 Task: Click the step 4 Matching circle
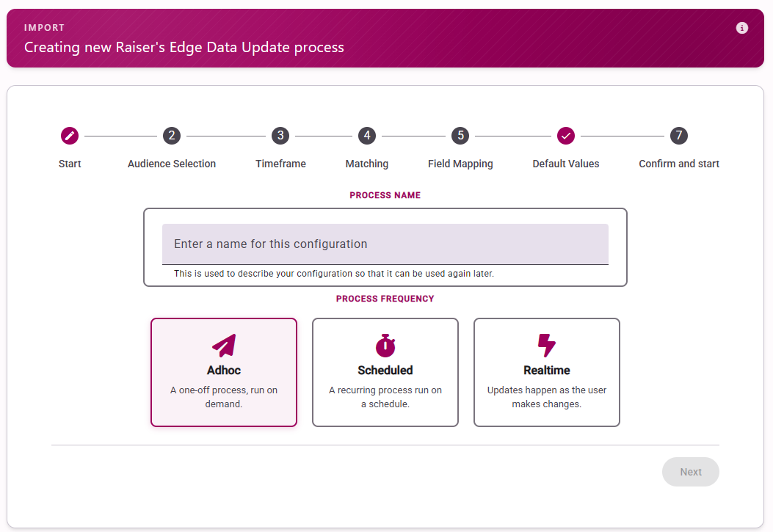tap(367, 136)
